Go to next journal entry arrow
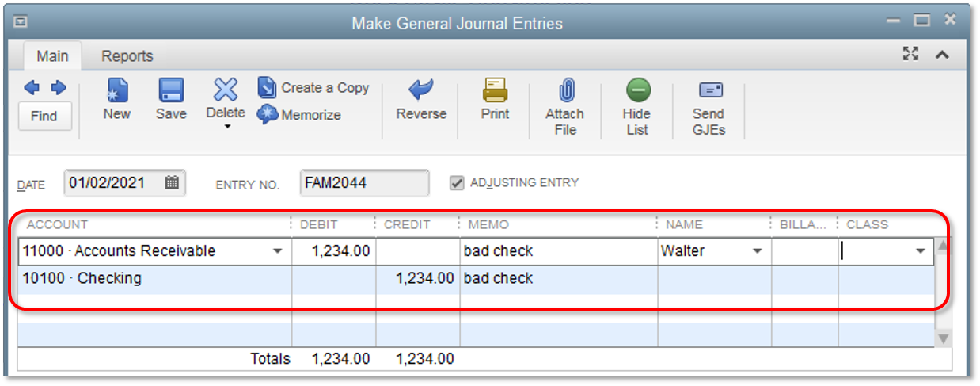 pos(59,88)
